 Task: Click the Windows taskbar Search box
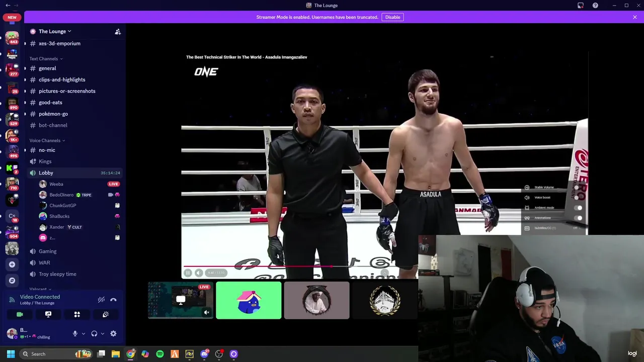[x=57, y=354]
